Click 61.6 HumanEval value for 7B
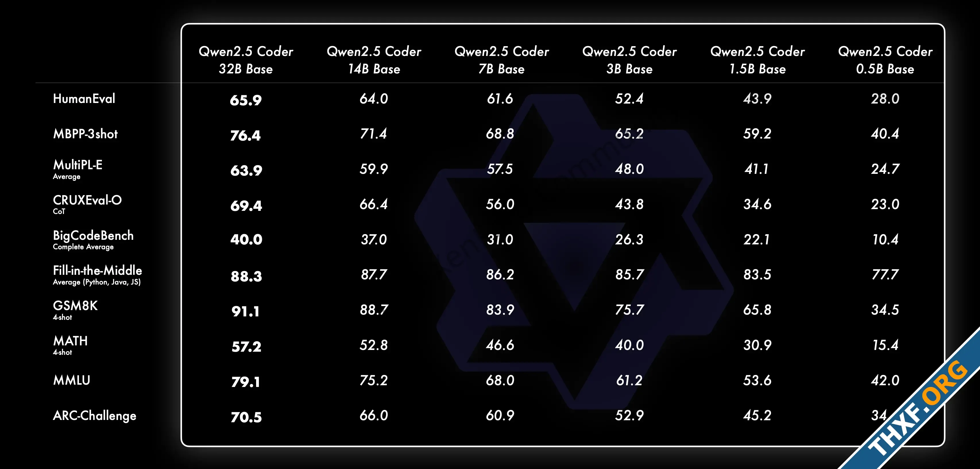Viewport: 980px width, 469px height. click(500, 99)
